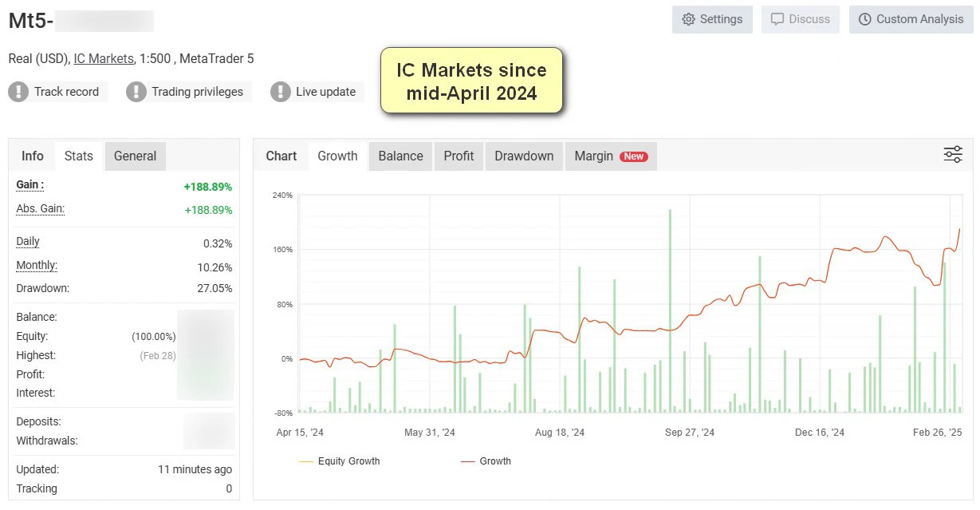This screenshot has height=510, width=980.
Task: Open chart options sliders icon
Action: pos(953,155)
